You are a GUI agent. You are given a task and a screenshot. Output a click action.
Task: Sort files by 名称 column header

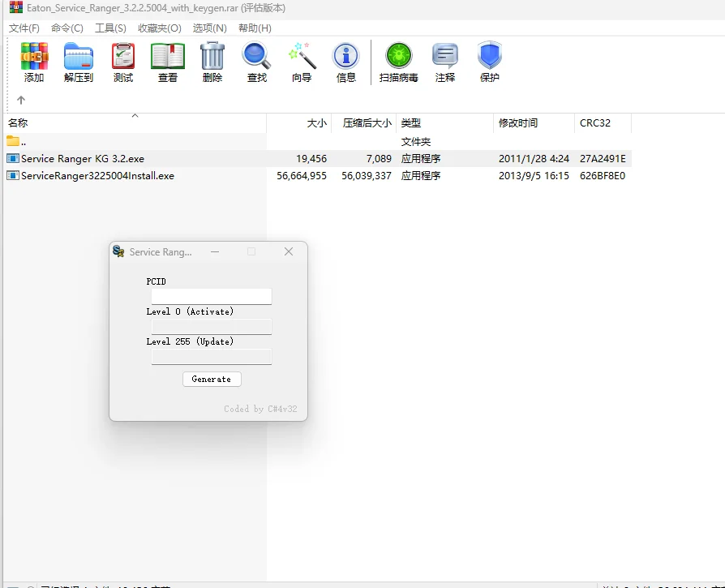pos(134,123)
